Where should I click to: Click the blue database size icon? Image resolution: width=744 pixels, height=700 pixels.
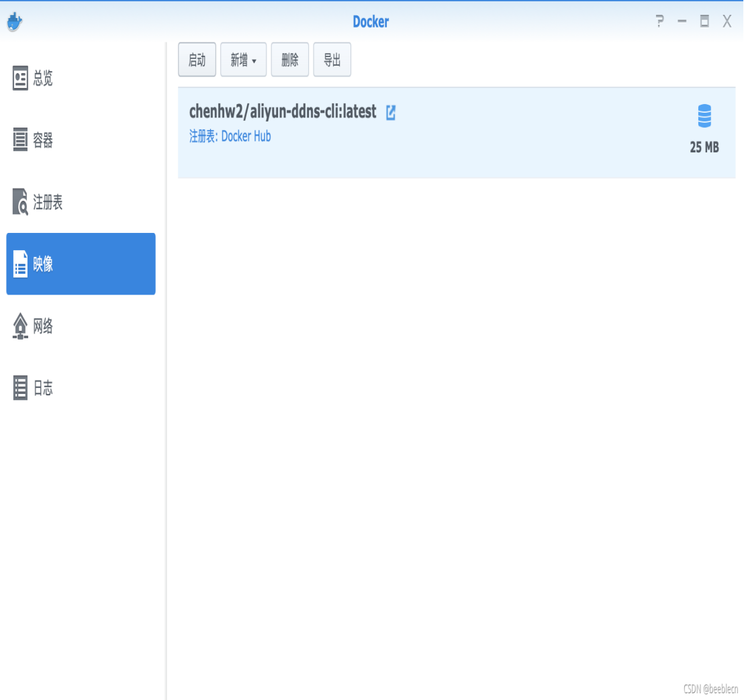point(704,115)
